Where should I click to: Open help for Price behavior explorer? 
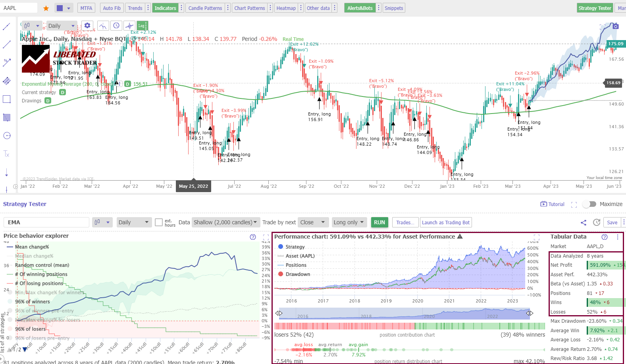253,237
